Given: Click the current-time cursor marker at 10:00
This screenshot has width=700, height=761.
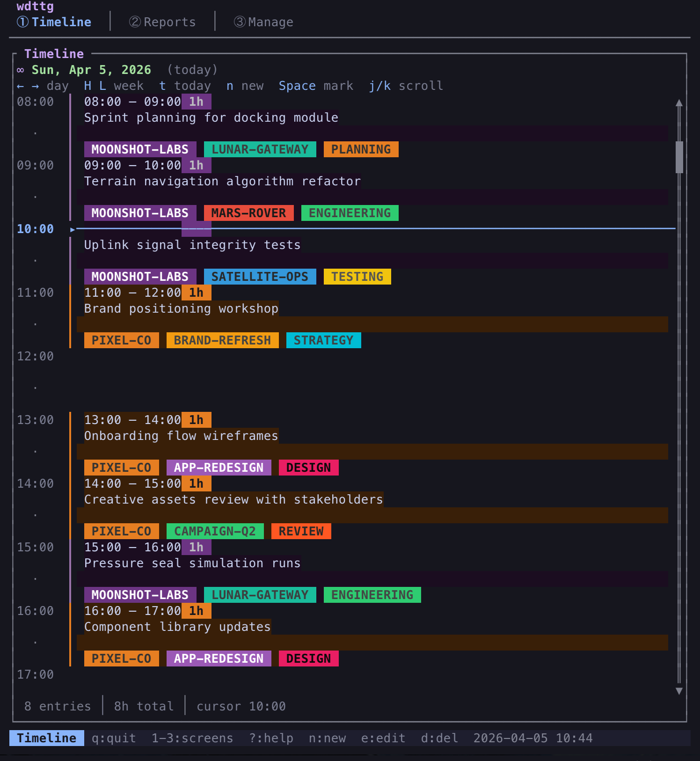Looking at the screenshot, I should pyautogui.click(x=73, y=229).
